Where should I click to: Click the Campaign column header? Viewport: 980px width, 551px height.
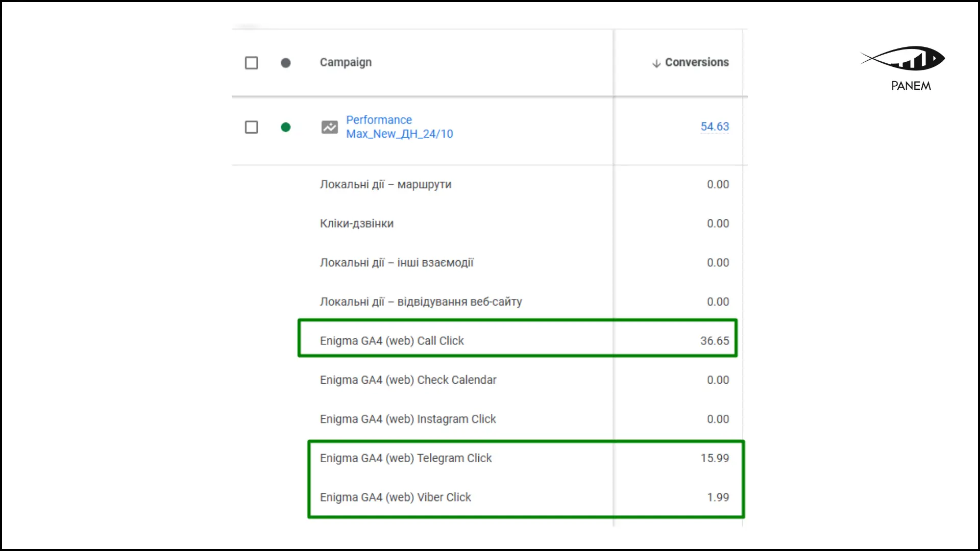pos(346,62)
